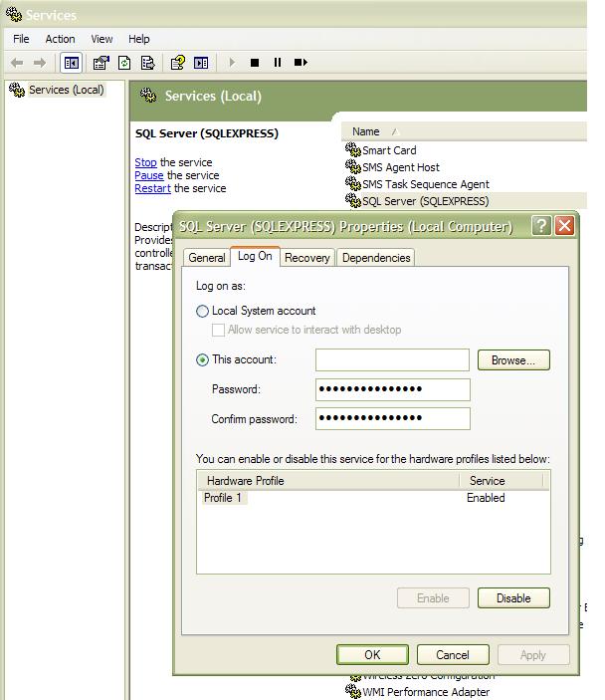Click the Enable hardware profile button
This screenshot has width=605, height=700.
(x=433, y=597)
